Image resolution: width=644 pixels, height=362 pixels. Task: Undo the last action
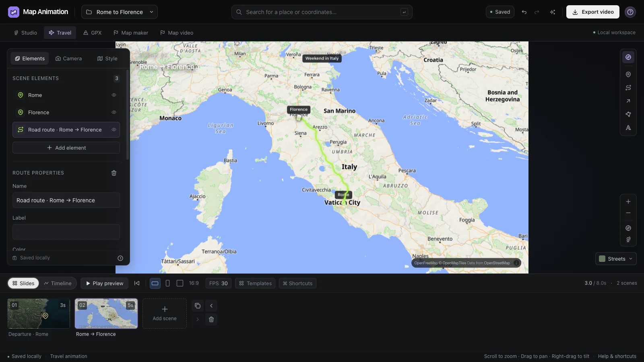(x=524, y=12)
